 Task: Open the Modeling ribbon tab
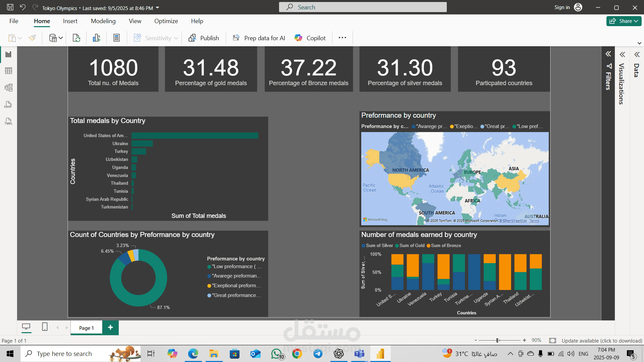[103, 21]
